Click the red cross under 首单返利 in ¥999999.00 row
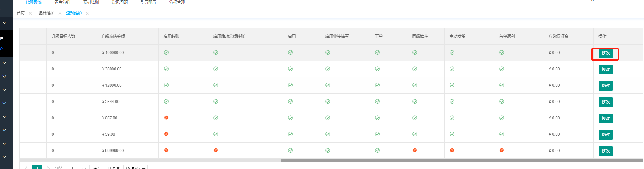Image resolution: width=644 pixels, height=169 pixels. [x=502, y=150]
